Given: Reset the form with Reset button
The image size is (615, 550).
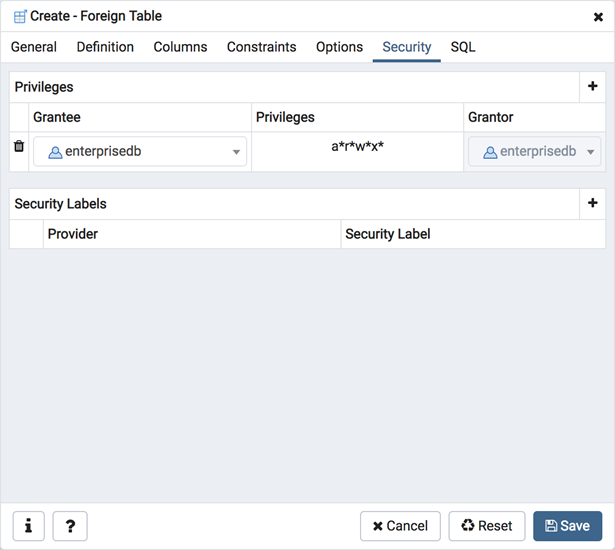Looking at the screenshot, I should click(x=486, y=526).
